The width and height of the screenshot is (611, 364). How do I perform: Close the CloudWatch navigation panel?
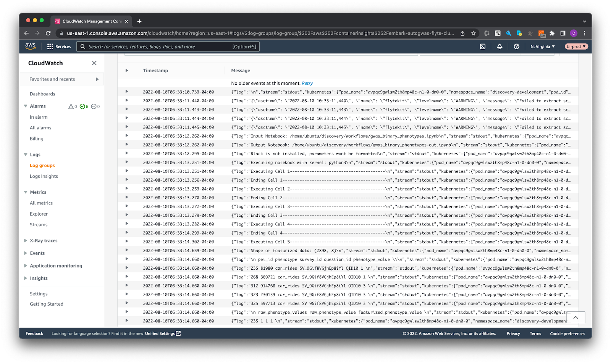[x=94, y=63]
